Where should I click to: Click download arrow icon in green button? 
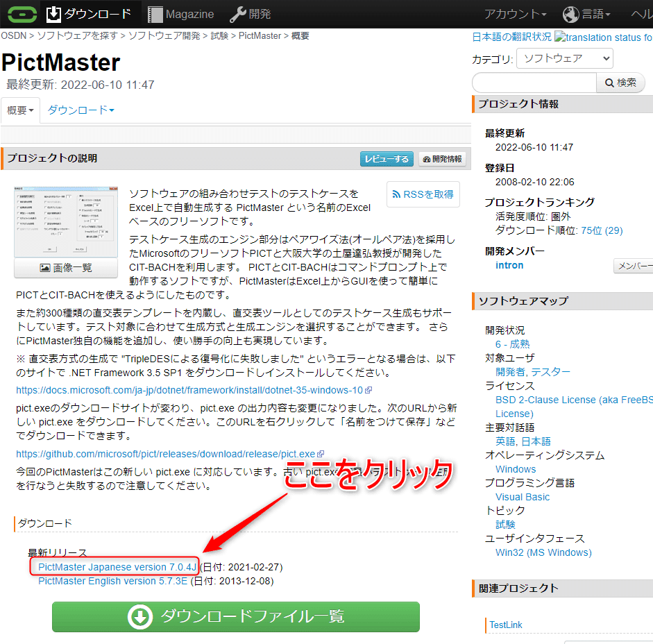(140, 617)
